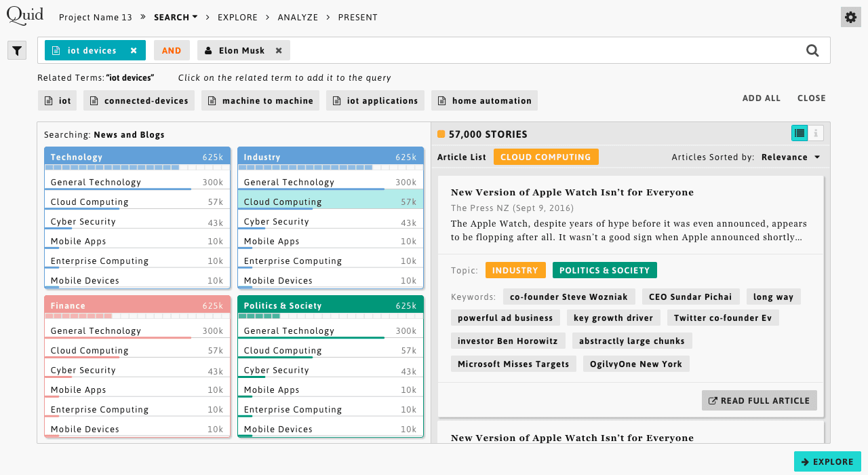The height and width of the screenshot is (475, 868).
Task: Remove the iot devices query chip
Action: click(x=134, y=50)
